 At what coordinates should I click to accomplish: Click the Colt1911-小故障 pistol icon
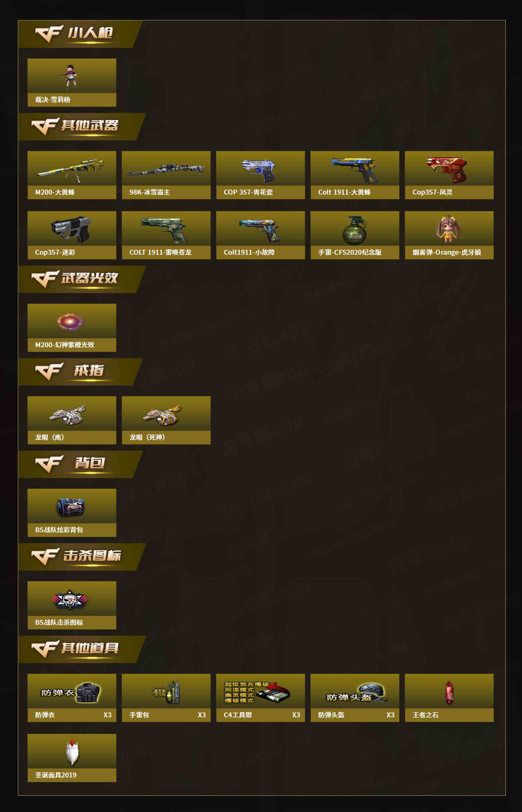(260, 230)
